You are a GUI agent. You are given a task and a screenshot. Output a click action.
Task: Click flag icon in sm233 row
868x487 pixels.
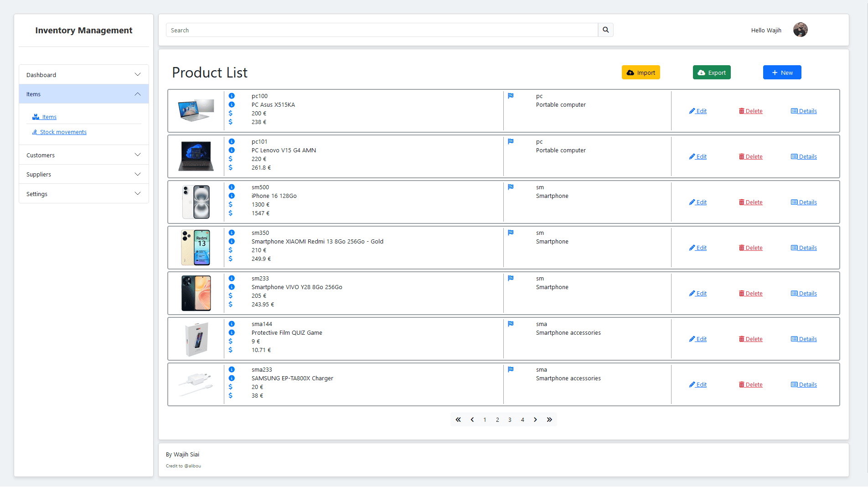(511, 279)
